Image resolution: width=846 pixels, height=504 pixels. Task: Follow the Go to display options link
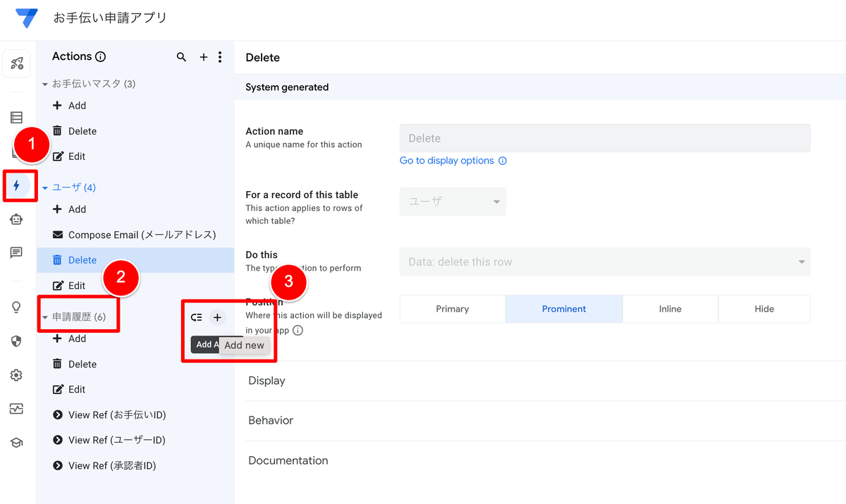pos(447,161)
